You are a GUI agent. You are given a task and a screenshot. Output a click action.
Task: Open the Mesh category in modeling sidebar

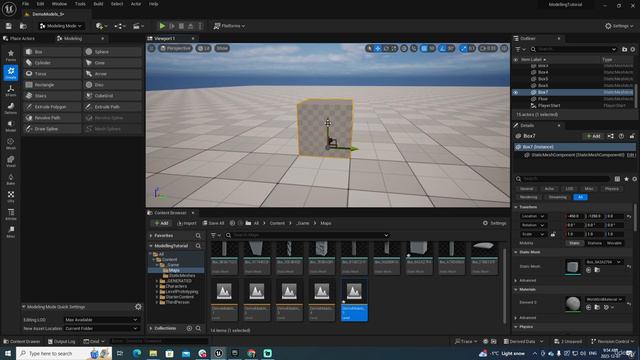(x=11, y=144)
